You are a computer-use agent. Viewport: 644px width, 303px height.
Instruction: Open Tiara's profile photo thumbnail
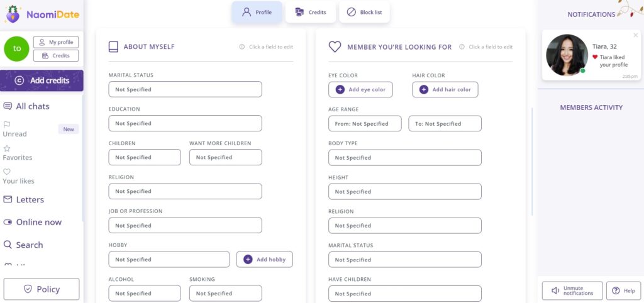[x=567, y=55]
